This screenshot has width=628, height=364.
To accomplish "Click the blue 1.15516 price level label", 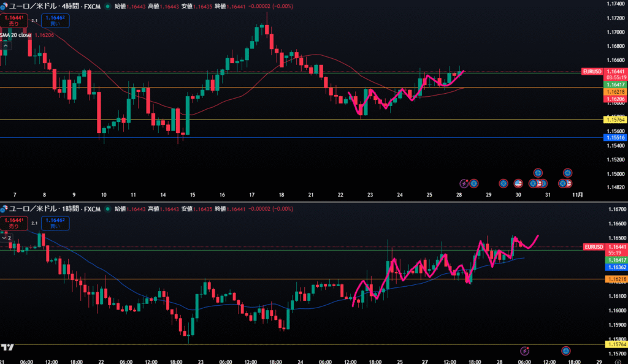I will coord(615,138).
